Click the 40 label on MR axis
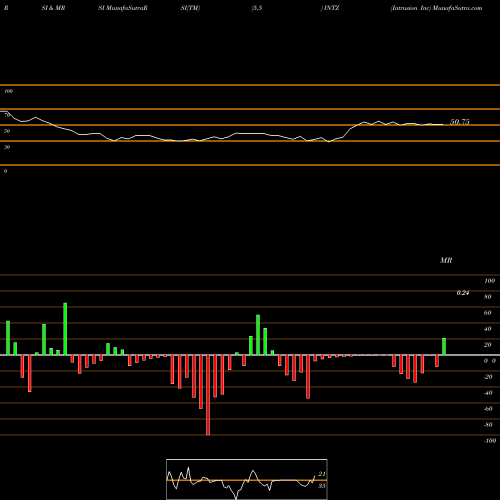Viewport: 500px width, 500px height. [x=488, y=329]
